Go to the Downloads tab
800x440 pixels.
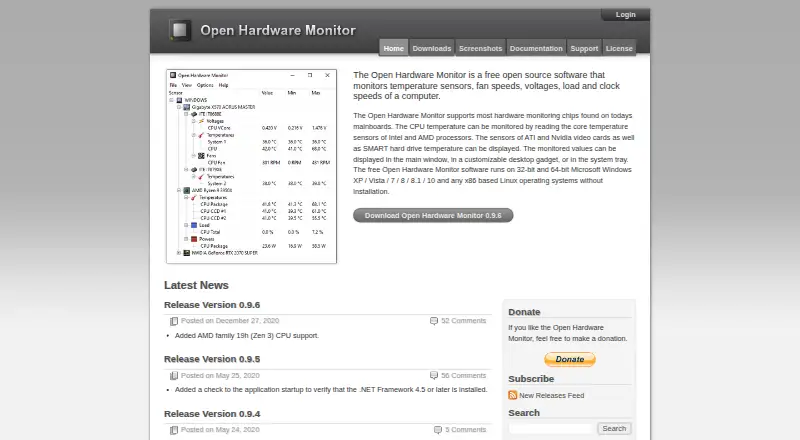[x=432, y=48]
